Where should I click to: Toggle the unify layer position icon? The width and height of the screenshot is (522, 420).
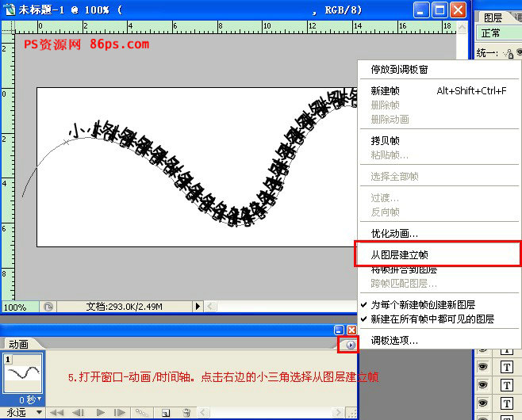[x=509, y=53]
